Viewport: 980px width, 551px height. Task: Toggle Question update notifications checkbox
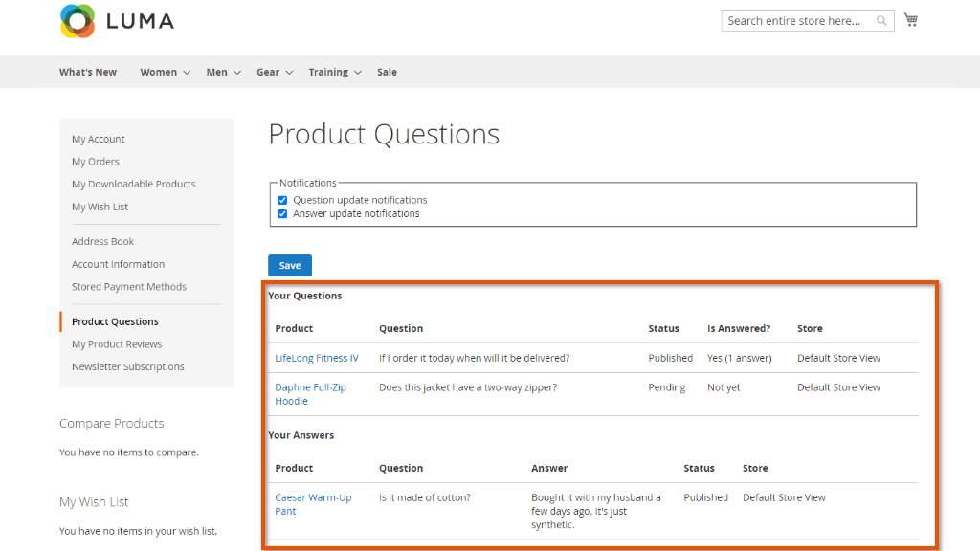pos(282,200)
